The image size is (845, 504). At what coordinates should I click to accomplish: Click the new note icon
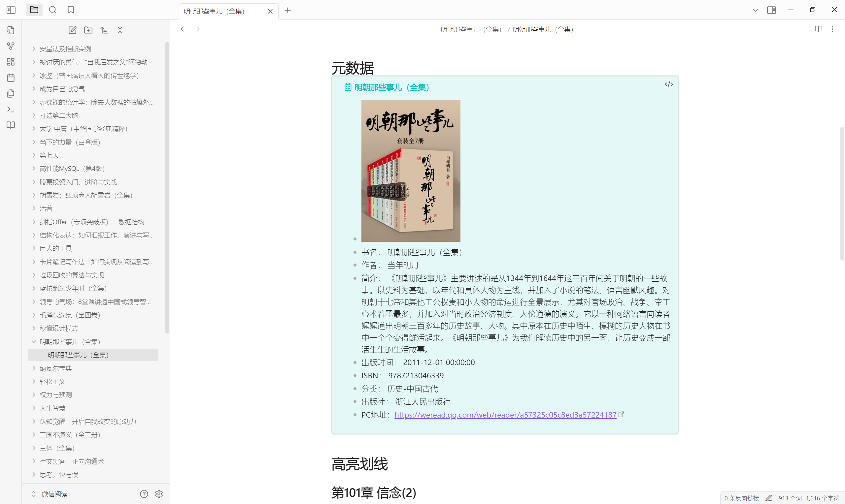(72, 30)
